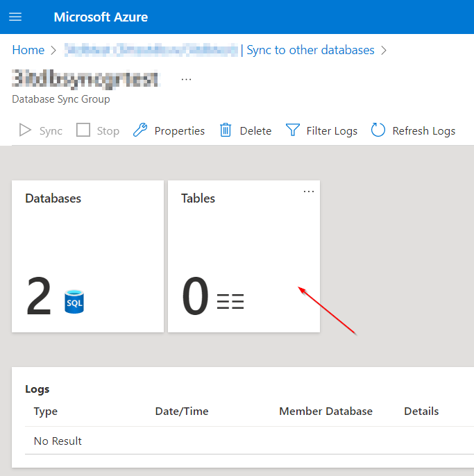
Task: Click the Tables count of 0
Action: (195, 296)
